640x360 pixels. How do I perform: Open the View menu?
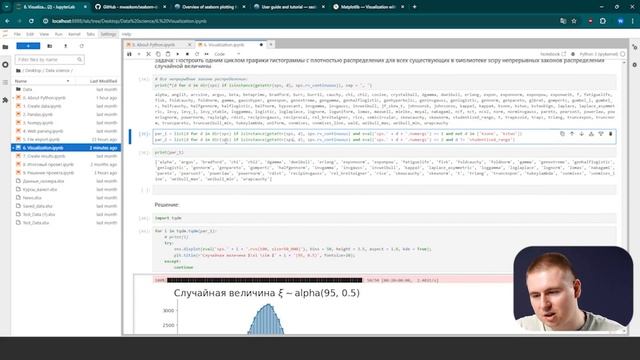[44, 34]
